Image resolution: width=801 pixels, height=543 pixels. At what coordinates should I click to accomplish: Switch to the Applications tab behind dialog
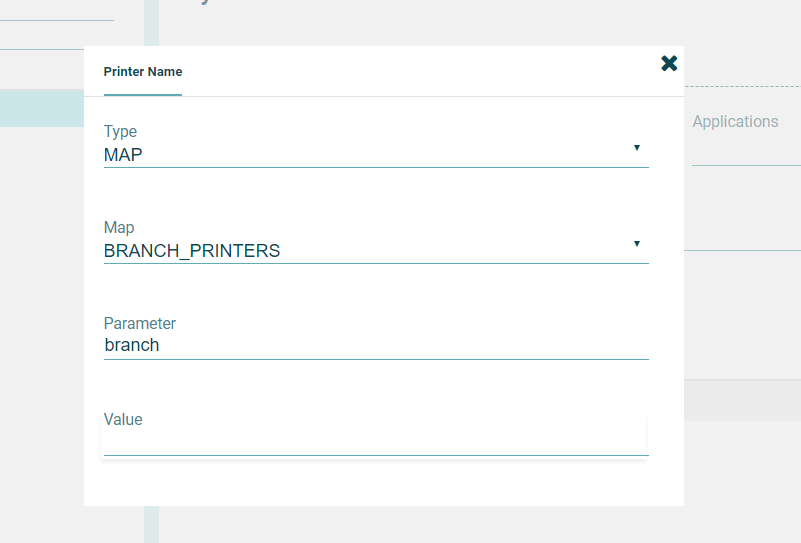click(735, 122)
